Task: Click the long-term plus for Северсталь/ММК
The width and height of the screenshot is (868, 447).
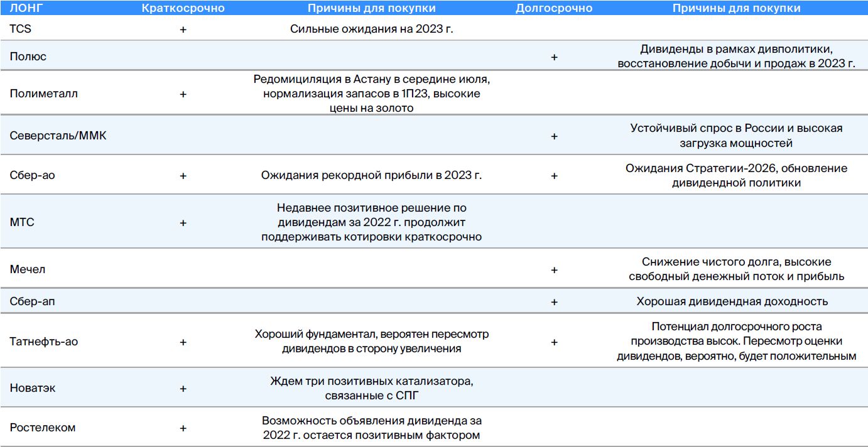Action: [554, 136]
